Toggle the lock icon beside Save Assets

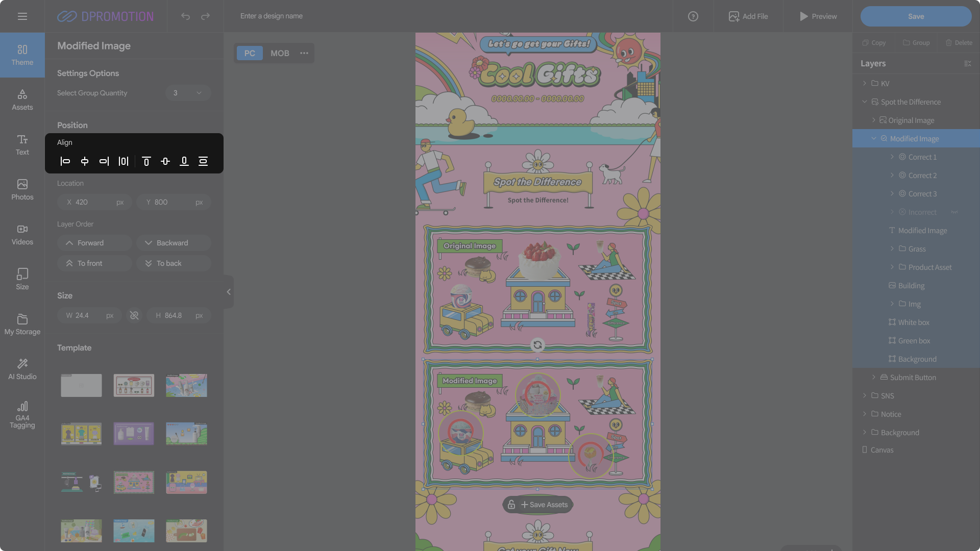(x=511, y=505)
